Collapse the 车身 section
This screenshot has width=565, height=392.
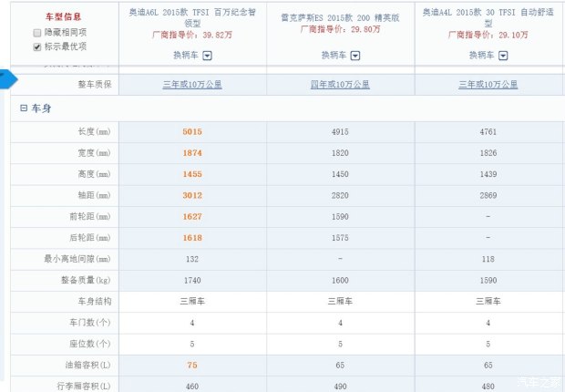(x=24, y=108)
